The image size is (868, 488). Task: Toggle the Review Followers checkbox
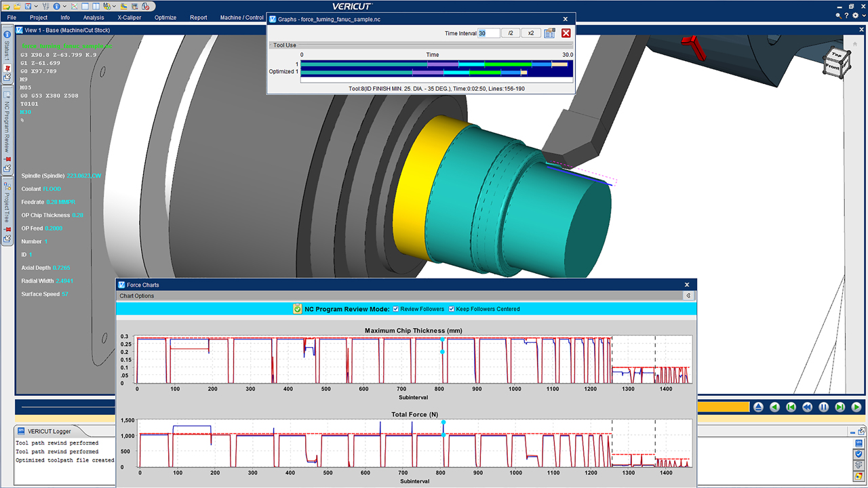point(397,309)
